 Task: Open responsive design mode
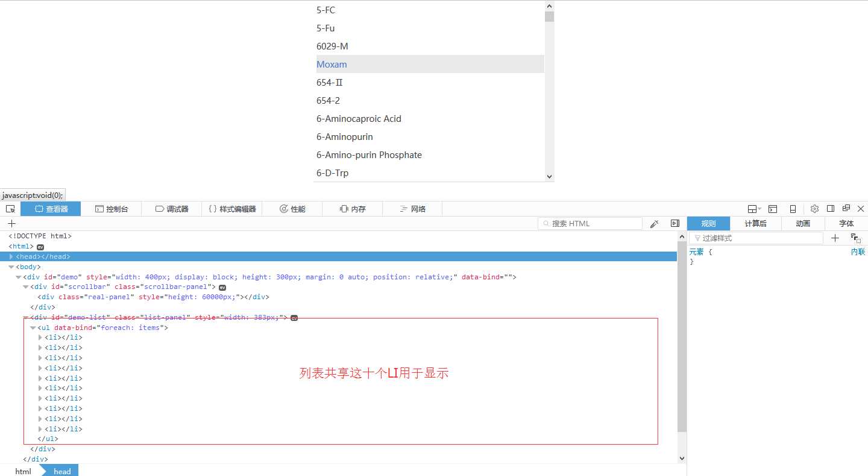793,209
